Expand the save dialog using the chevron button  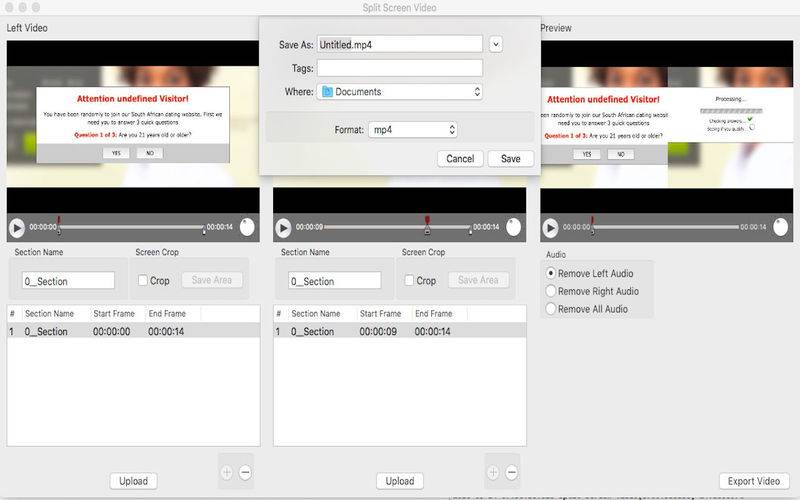tap(496, 44)
